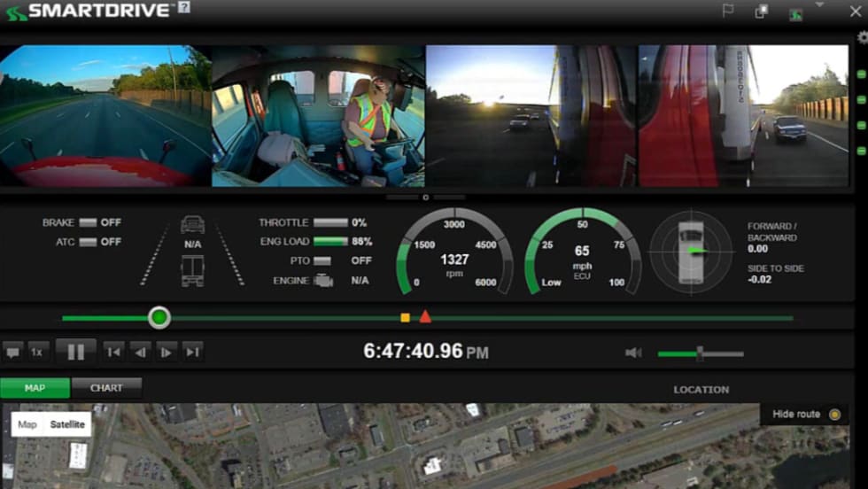This screenshot has height=489, width=868.
Task: Step forward one frame
Action: 166,352
